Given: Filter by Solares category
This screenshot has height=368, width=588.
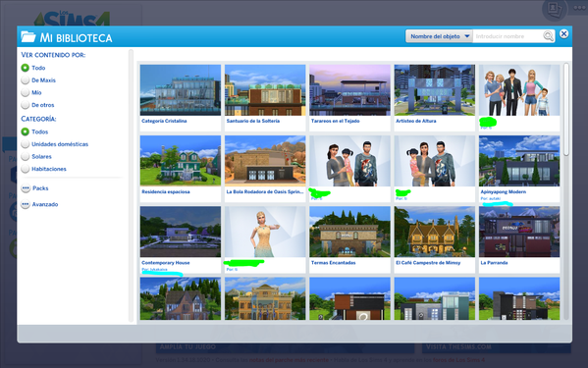Looking at the screenshot, I should point(26,157).
